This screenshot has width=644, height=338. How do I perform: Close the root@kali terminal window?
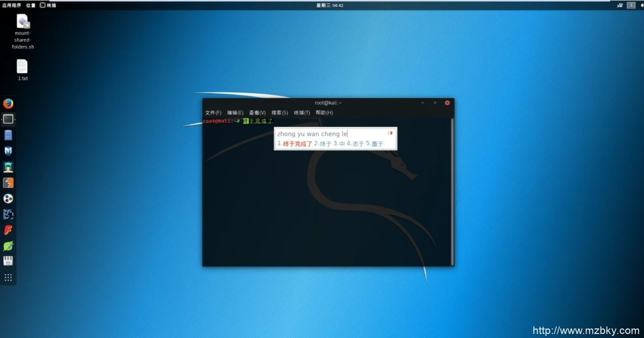pyautogui.click(x=447, y=102)
